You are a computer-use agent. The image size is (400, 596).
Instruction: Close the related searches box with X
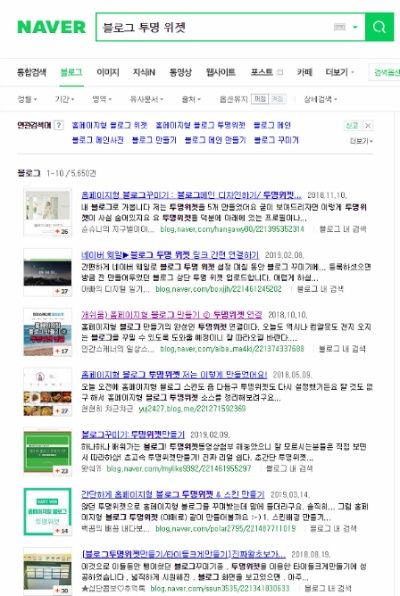[368, 125]
